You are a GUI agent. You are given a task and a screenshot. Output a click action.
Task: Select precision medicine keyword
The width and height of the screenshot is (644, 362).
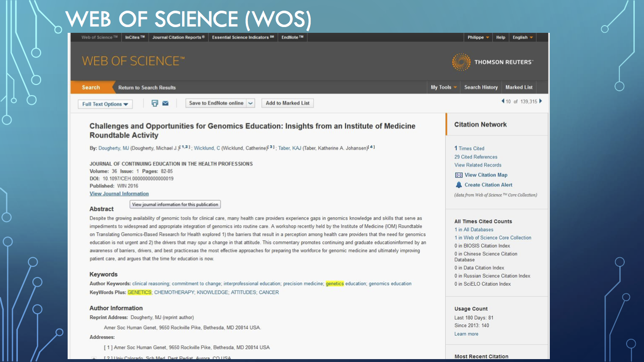(x=303, y=284)
